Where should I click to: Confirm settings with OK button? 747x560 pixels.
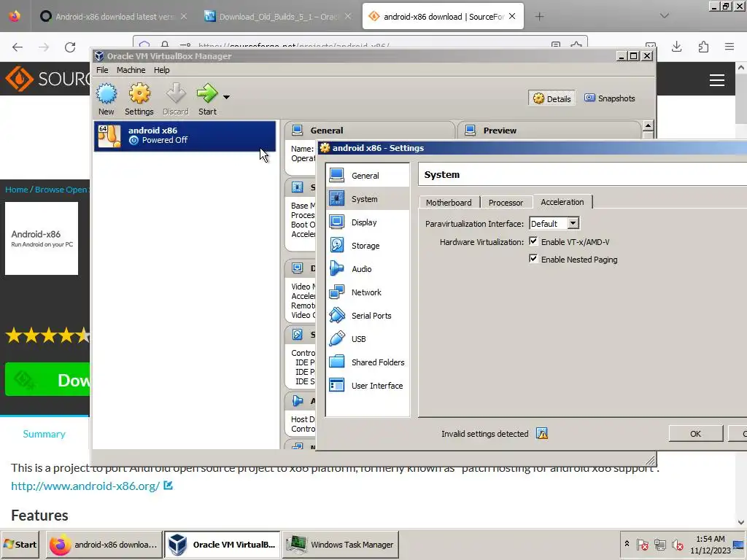[x=695, y=433]
